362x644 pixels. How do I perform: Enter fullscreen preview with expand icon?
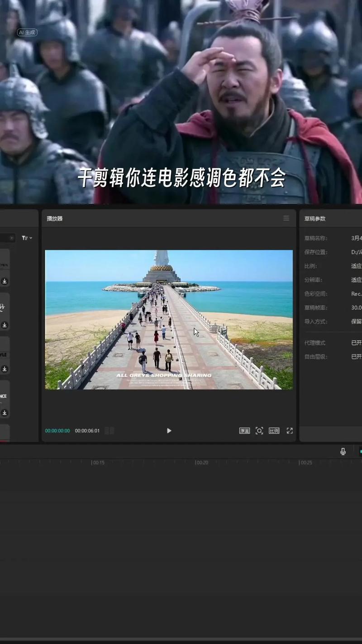coord(290,431)
